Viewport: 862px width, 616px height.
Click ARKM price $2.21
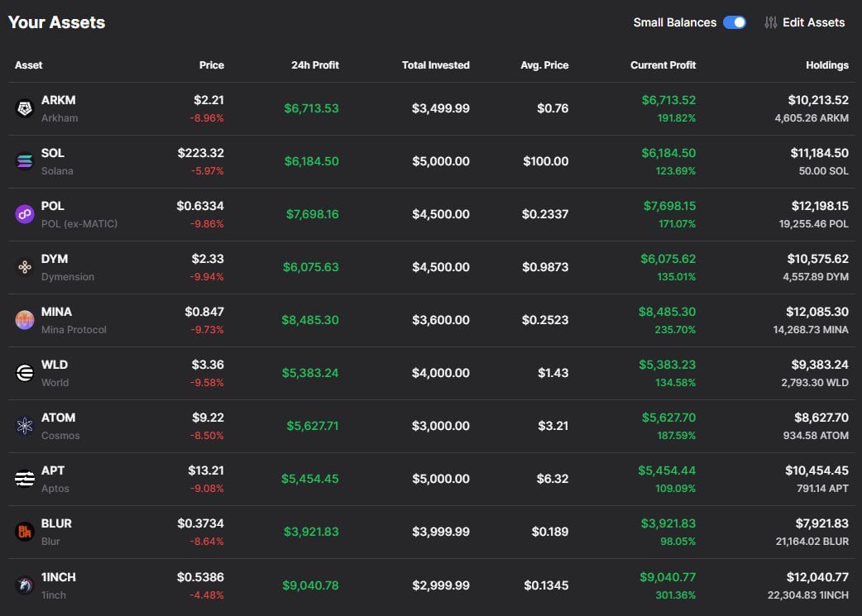click(209, 100)
